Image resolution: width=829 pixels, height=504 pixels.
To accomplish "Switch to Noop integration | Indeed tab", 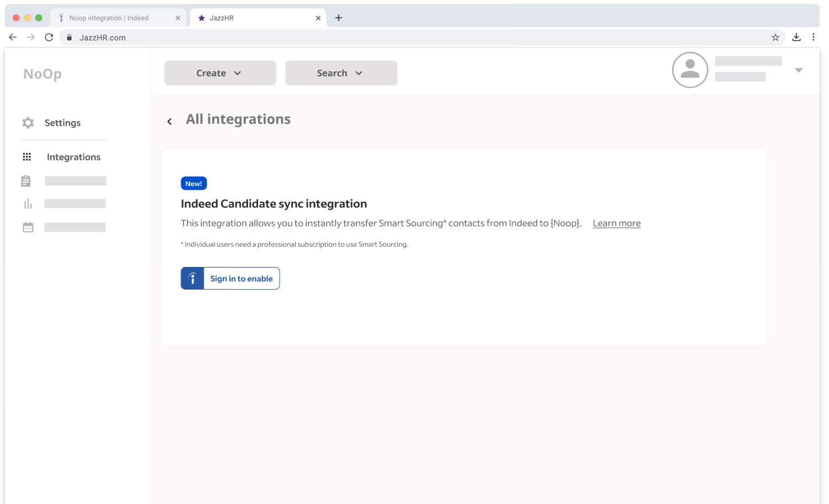I will (x=118, y=18).
